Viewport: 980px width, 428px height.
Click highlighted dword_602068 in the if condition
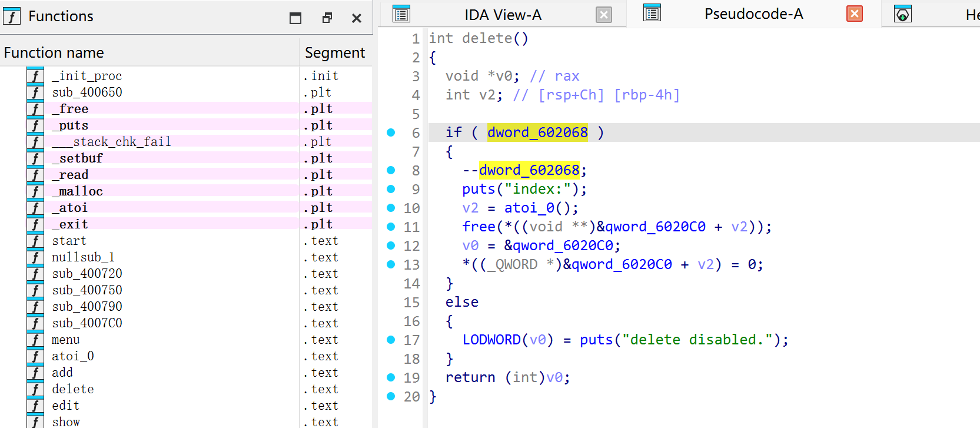click(x=537, y=132)
